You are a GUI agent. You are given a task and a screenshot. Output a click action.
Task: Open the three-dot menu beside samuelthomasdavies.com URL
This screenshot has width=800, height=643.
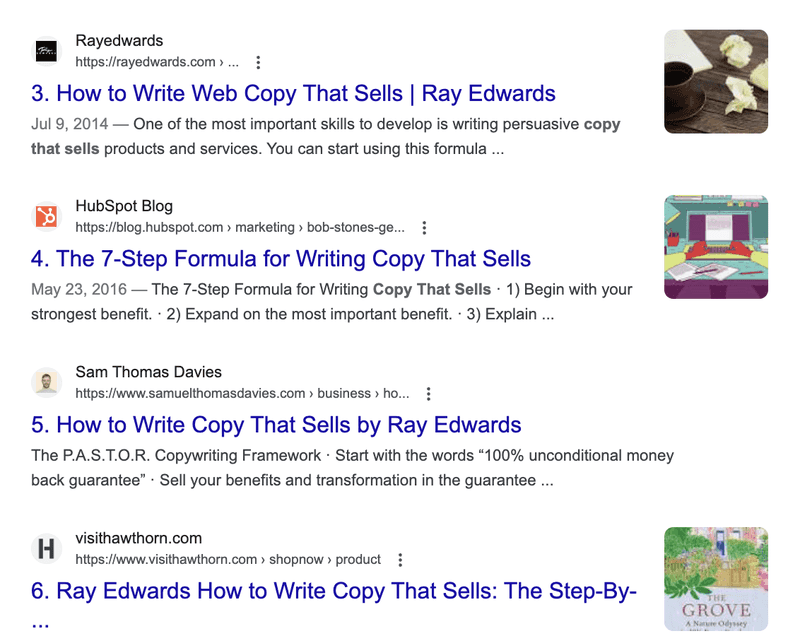(x=429, y=393)
